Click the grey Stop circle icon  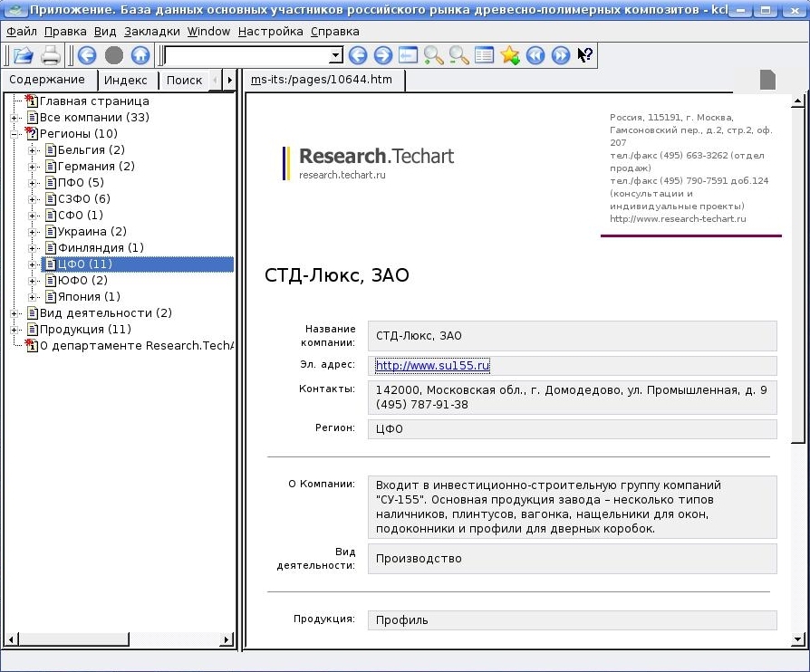pos(113,55)
